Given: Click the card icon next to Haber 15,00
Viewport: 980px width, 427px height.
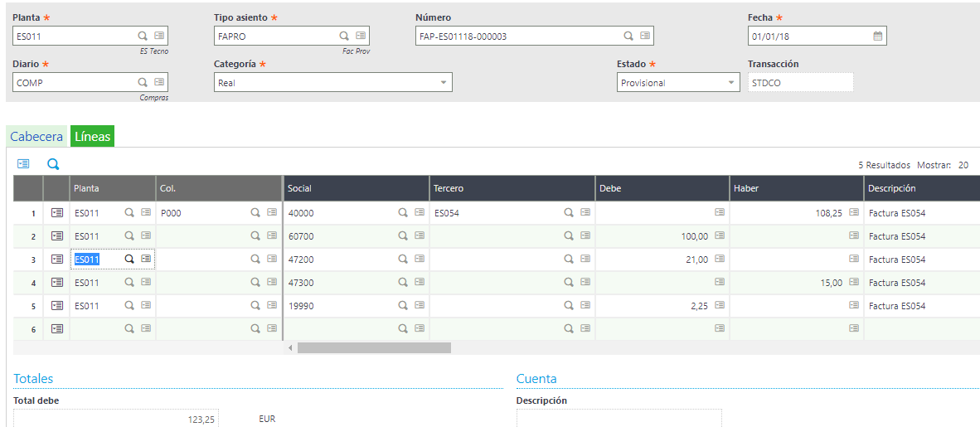Looking at the screenshot, I should click(x=854, y=282).
